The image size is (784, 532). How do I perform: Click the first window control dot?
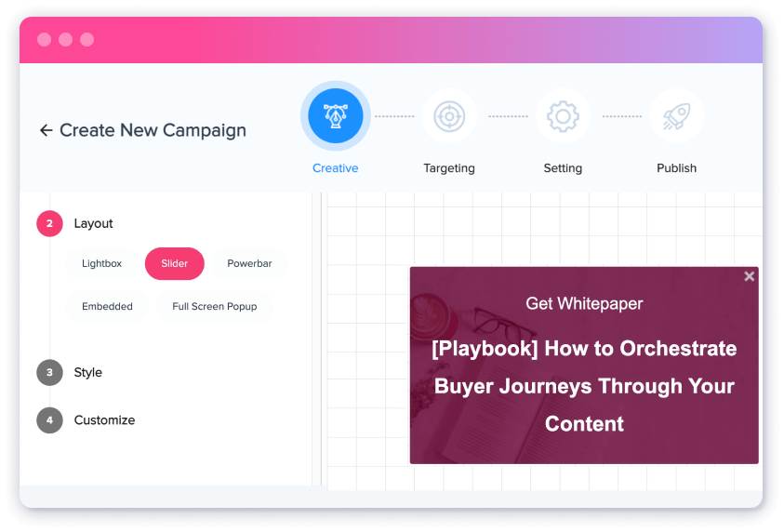(44, 39)
